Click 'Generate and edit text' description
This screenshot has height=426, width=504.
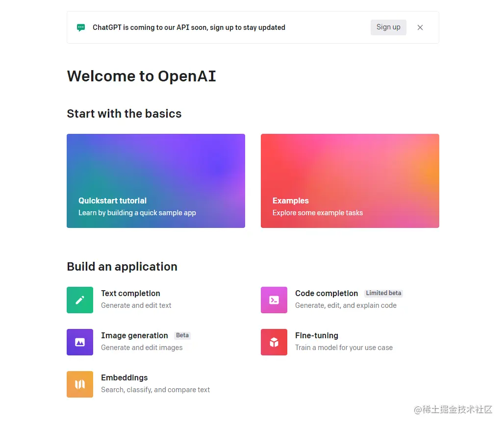(136, 305)
